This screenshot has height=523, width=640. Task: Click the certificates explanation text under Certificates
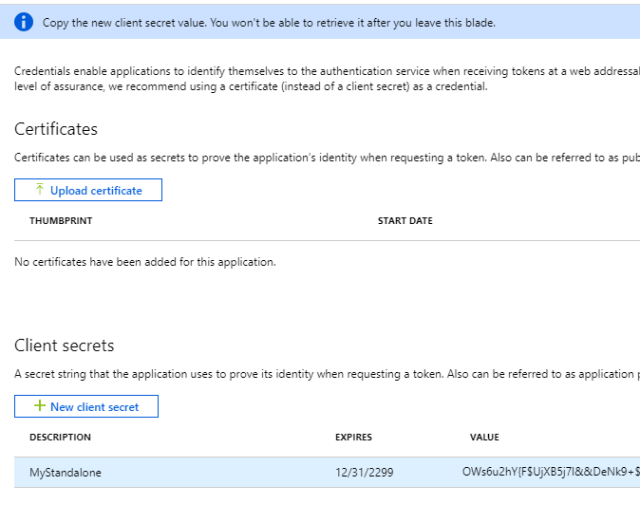click(x=320, y=158)
